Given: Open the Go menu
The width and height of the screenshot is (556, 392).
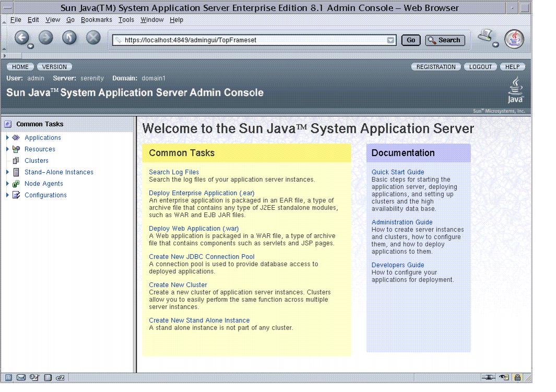Looking at the screenshot, I should click(x=70, y=20).
